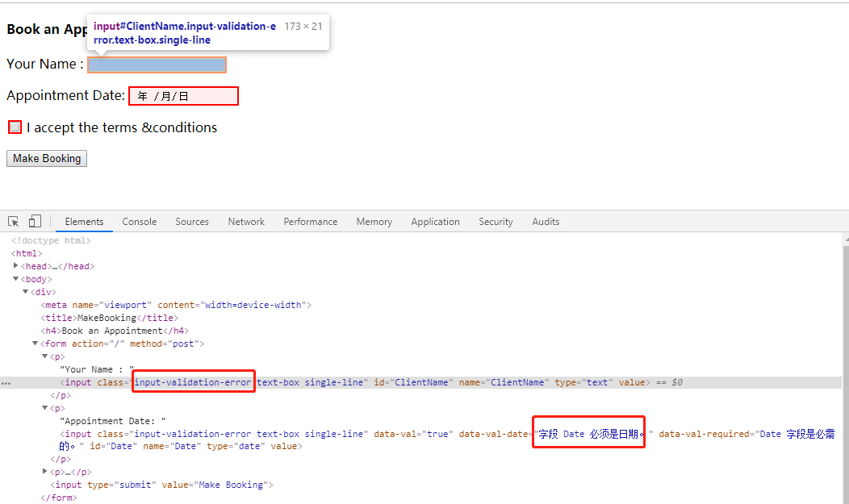Switch to the Console tab
This screenshot has height=504, width=849.
coord(139,222)
